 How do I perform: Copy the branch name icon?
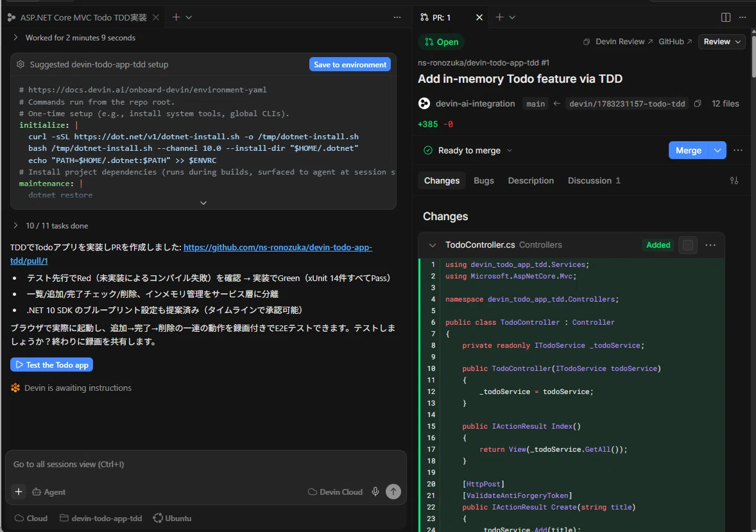coord(697,104)
